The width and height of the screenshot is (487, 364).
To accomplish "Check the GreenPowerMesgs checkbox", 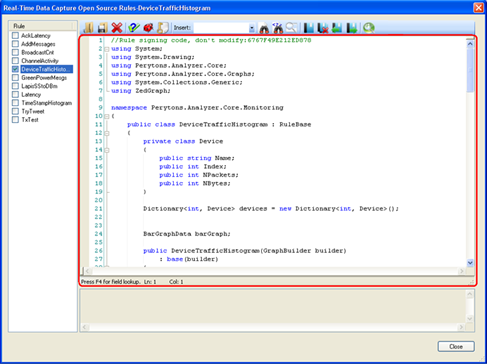I will [x=15, y=77].
